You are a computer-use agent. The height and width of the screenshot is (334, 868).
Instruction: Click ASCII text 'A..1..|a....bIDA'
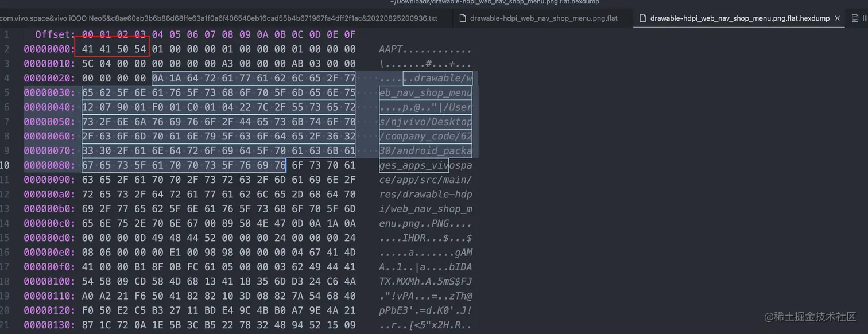[x=425, y=267]
